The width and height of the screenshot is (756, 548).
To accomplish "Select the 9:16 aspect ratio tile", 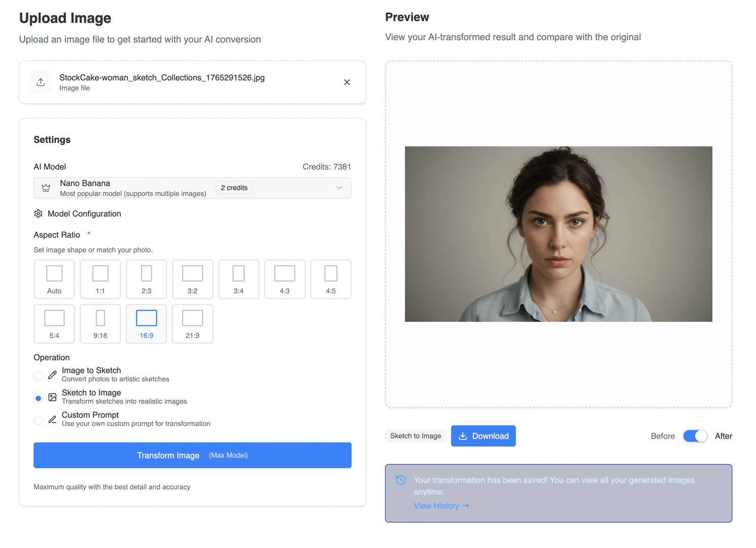I will click(x=100, y=324).
